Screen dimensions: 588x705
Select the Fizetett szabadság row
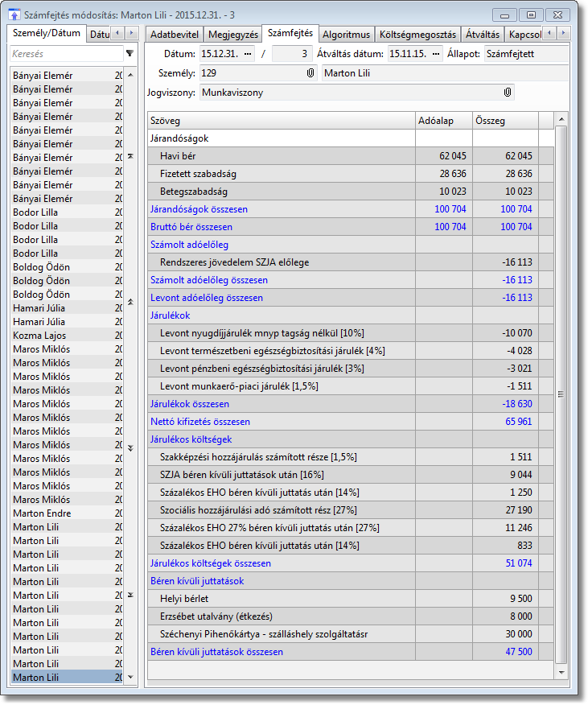(351, 174)
